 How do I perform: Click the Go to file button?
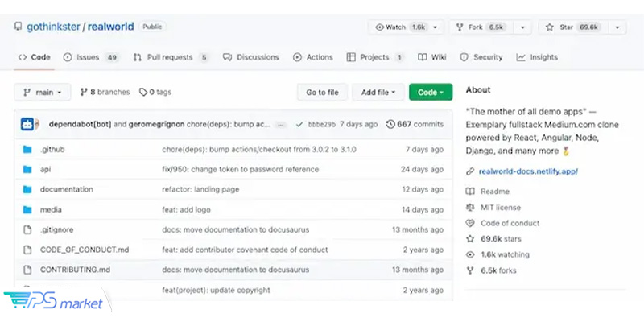323,93
